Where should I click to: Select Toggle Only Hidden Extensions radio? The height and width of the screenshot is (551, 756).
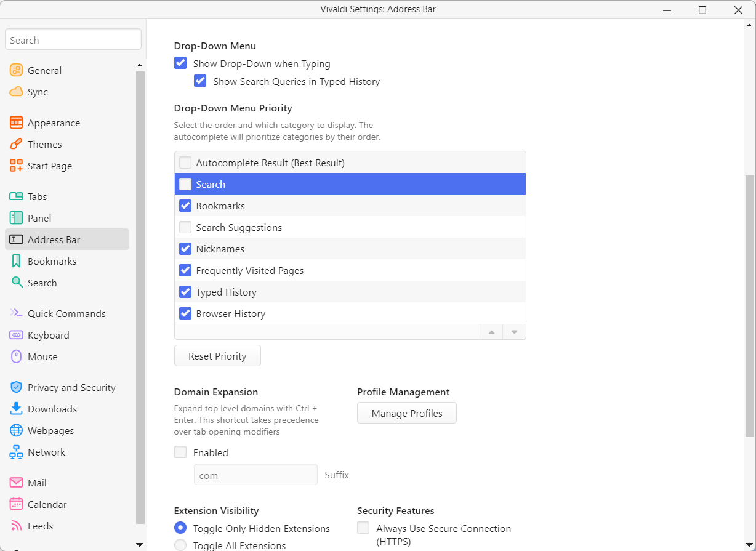(180, 528)
